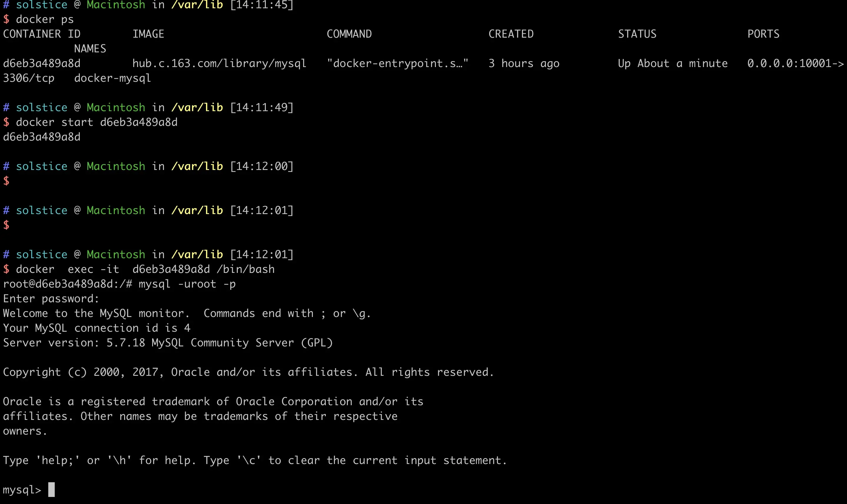Click the 'docker start d6eb3a489a8d' command
847x504 pixels.
[x=97, y=122]
